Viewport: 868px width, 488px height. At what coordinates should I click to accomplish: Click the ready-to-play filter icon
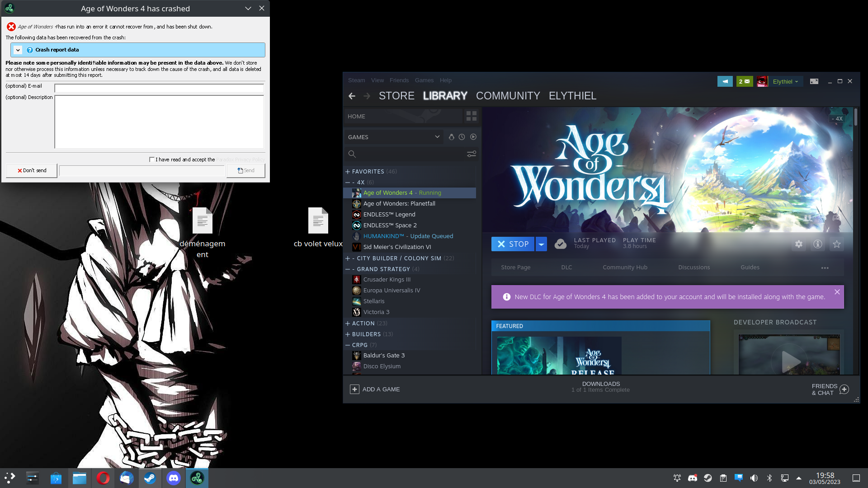(x=473, y=137)
